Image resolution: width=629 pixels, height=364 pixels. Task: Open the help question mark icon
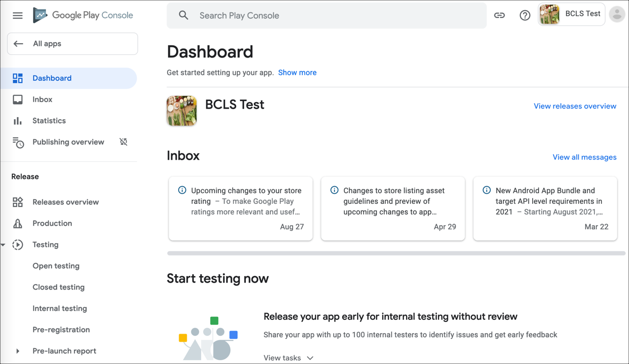tap(525, 15)
